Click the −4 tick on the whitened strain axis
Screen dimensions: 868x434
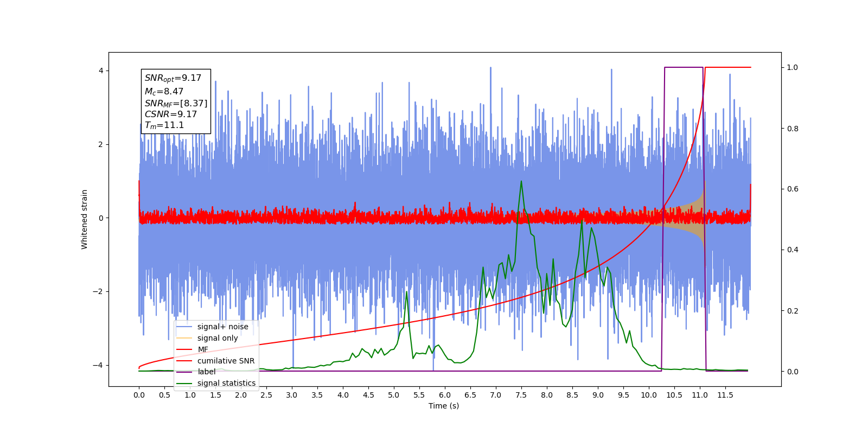[98, 365]
